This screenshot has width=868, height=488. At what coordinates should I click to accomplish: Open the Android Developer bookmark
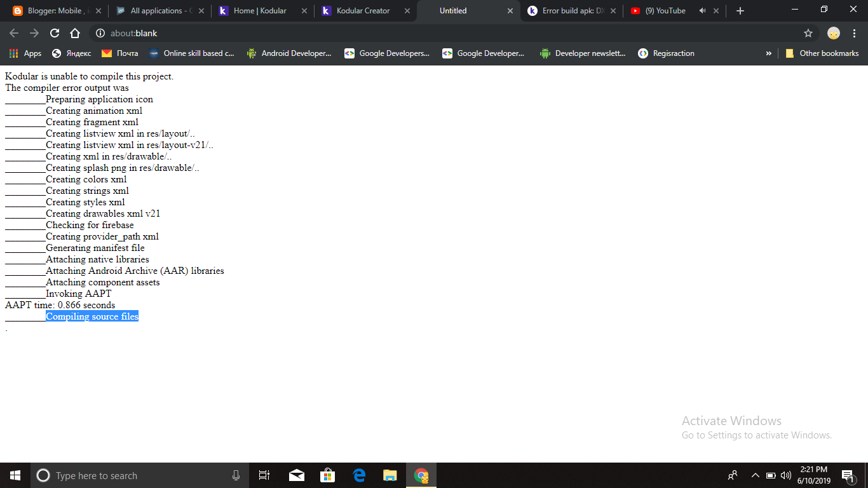point(289,53)
